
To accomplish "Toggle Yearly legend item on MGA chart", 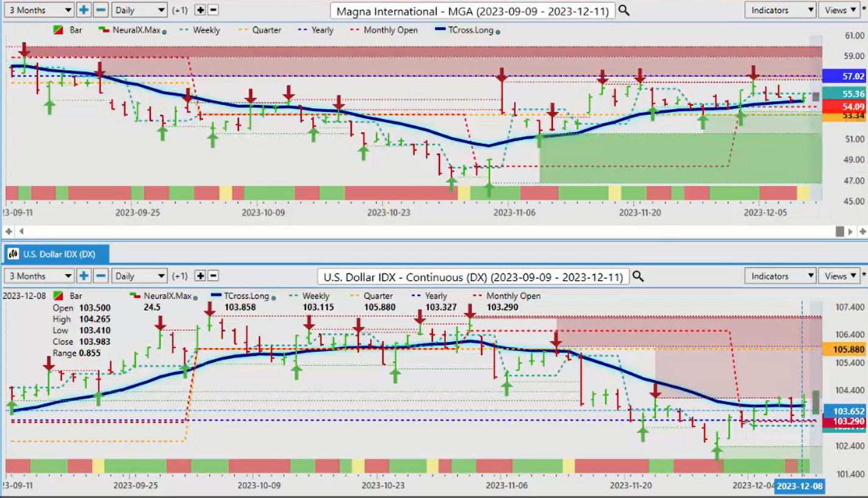I will point(315,30).
